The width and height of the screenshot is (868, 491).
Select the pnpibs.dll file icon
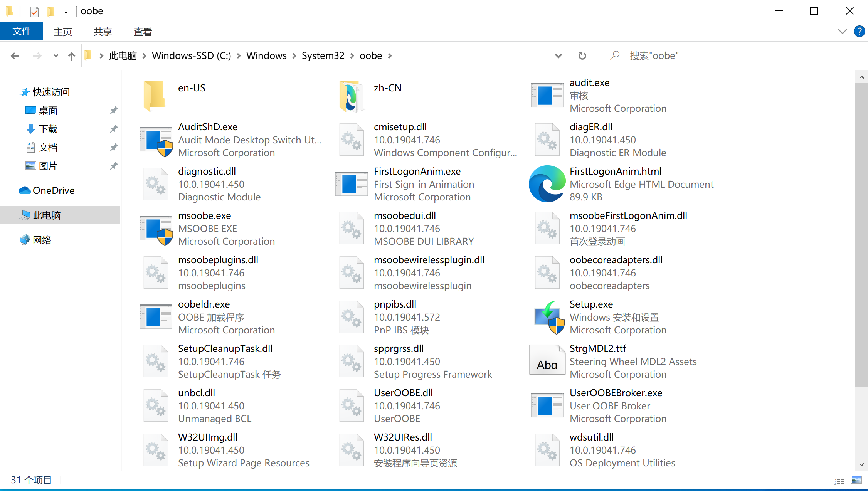352,317
